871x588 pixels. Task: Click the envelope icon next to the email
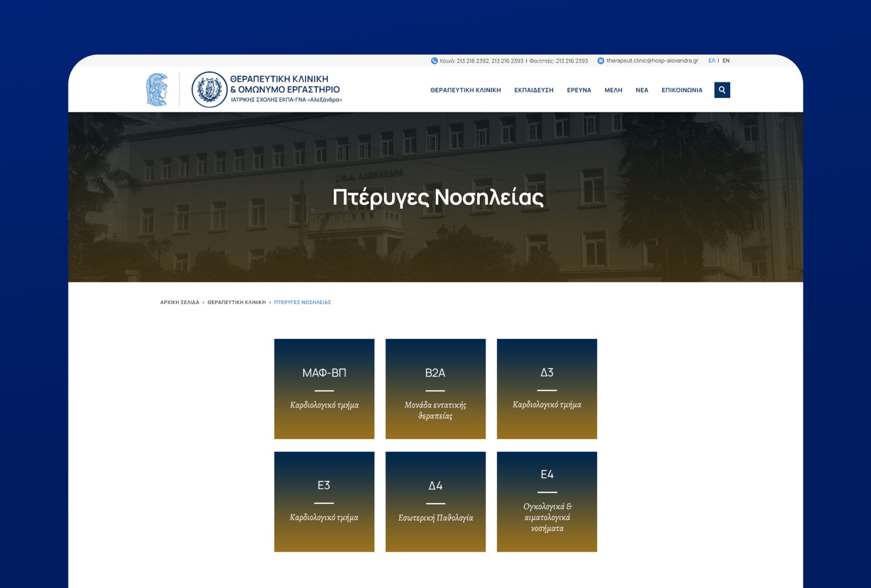click(x=601, y=59)
